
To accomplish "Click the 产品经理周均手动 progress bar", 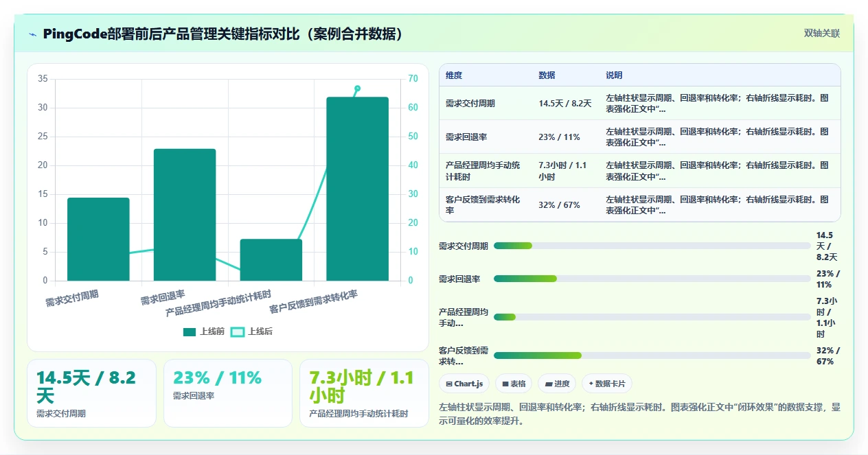I will tap(652, 317).
